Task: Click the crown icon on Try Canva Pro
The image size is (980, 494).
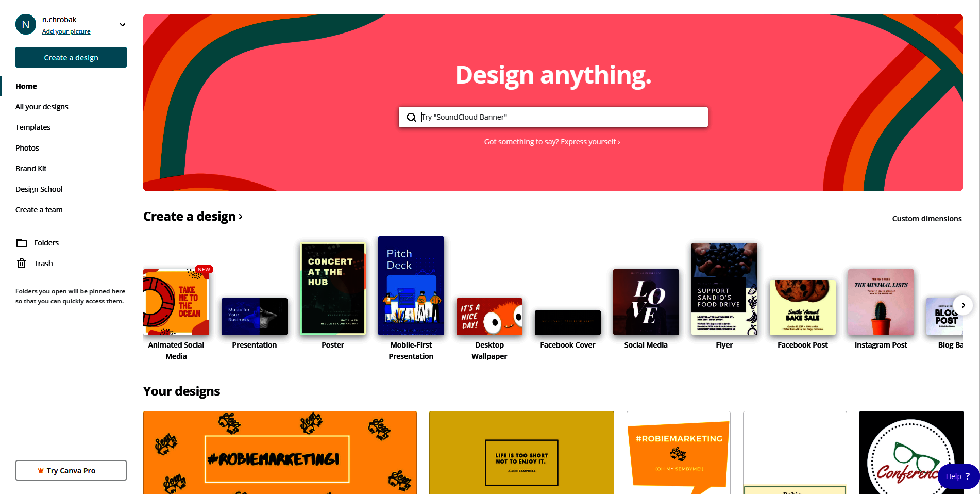Action: pyautogui.click(x=40, y=470)
